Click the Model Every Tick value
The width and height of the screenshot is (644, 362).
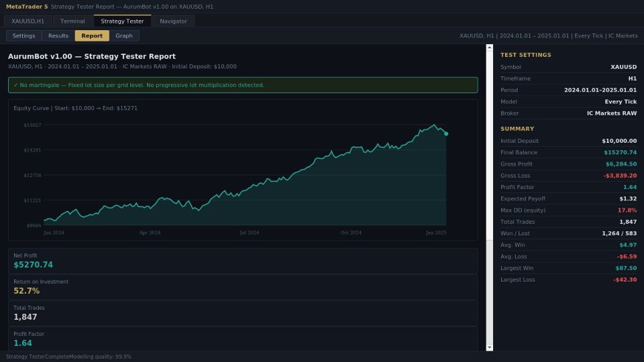pos(621,101)
